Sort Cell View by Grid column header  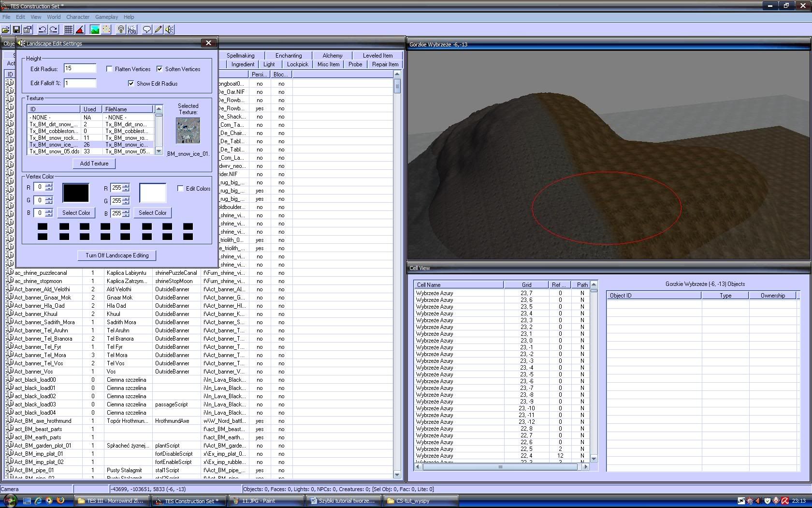coord(526,285)
